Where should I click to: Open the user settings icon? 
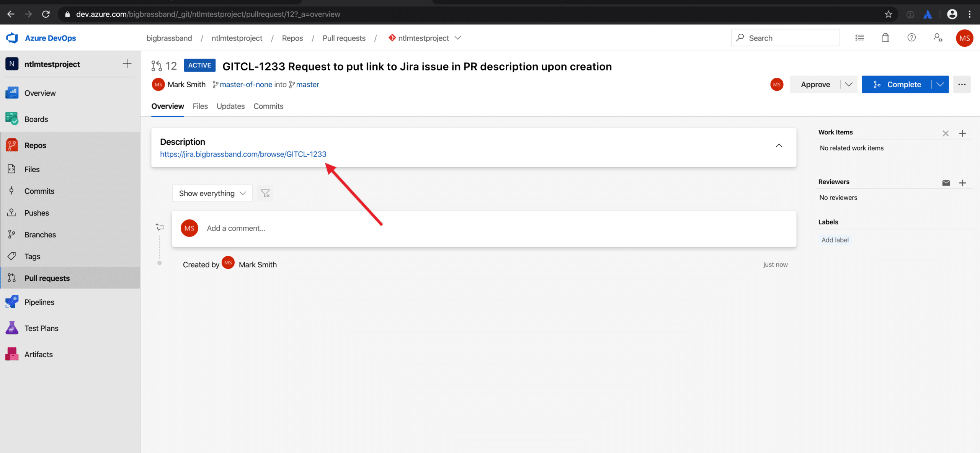(x=938, y=38)
